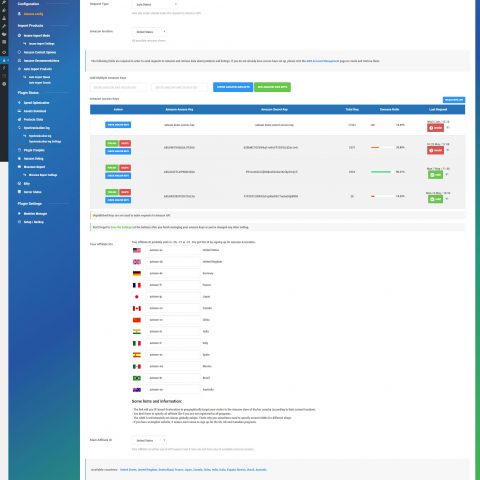
Task: Click the blue button above the Last Request column
Action: pyautogui.click(x=454, y=100)
